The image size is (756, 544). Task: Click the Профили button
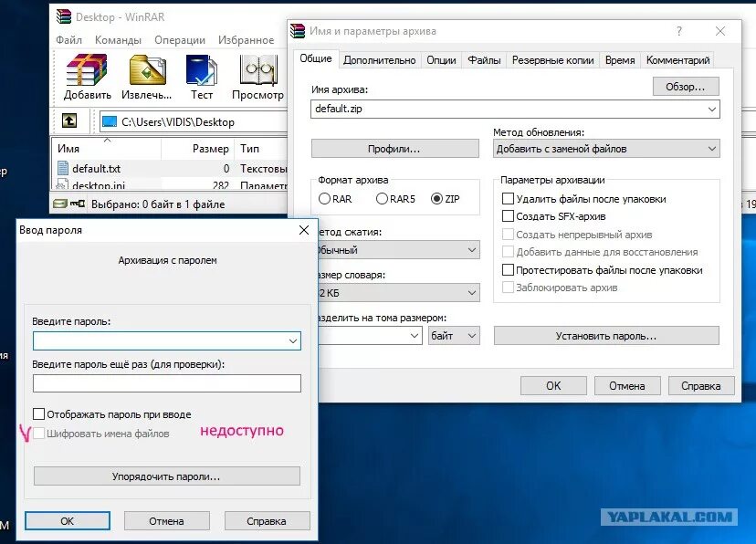(x=394, y=149)
